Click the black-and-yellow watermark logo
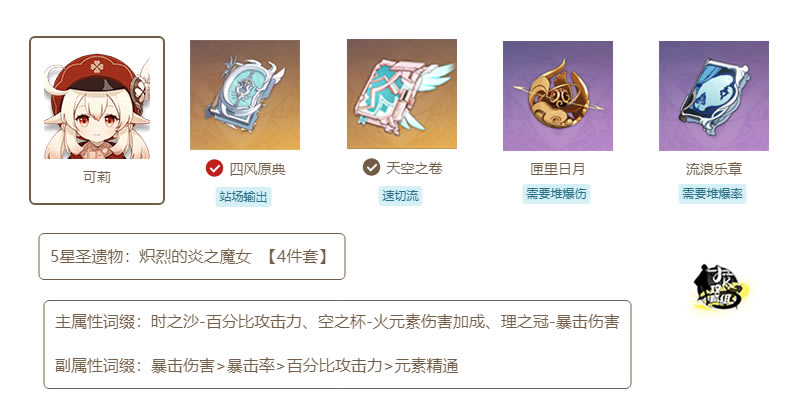The height and width of the screenshot is (418, 808). pyautogui.click(x=721, y=288)
